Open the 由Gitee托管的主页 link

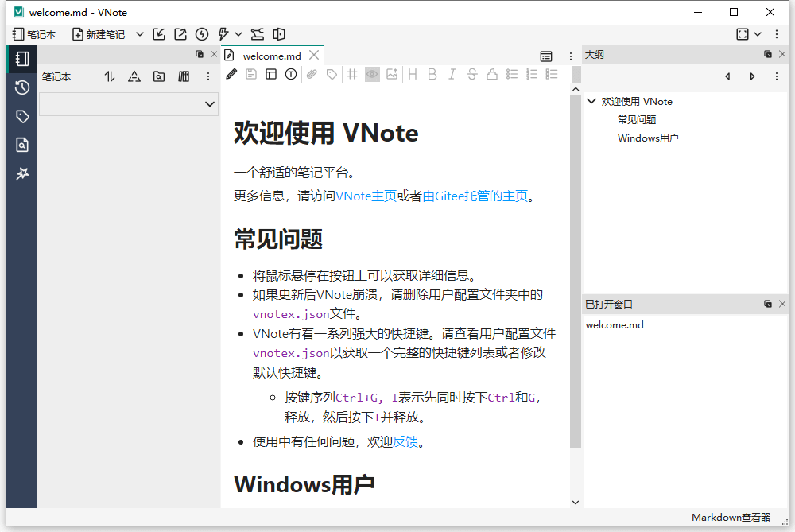[475, 196]
